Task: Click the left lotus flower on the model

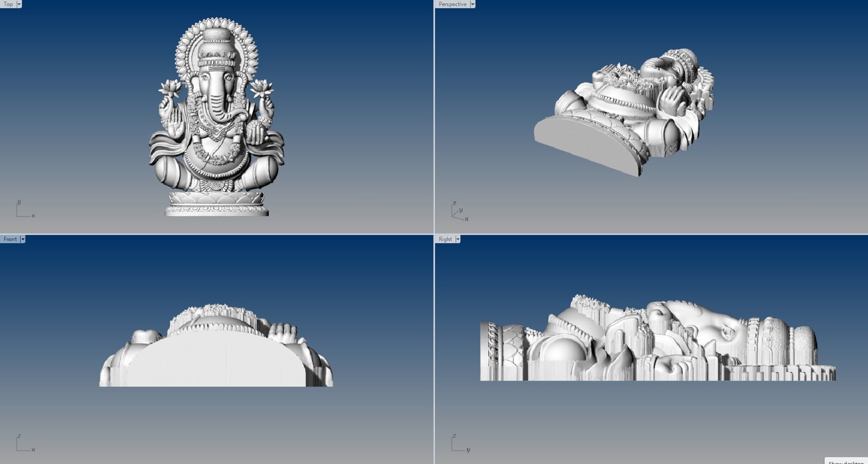Action: click(x=170, y=88)
